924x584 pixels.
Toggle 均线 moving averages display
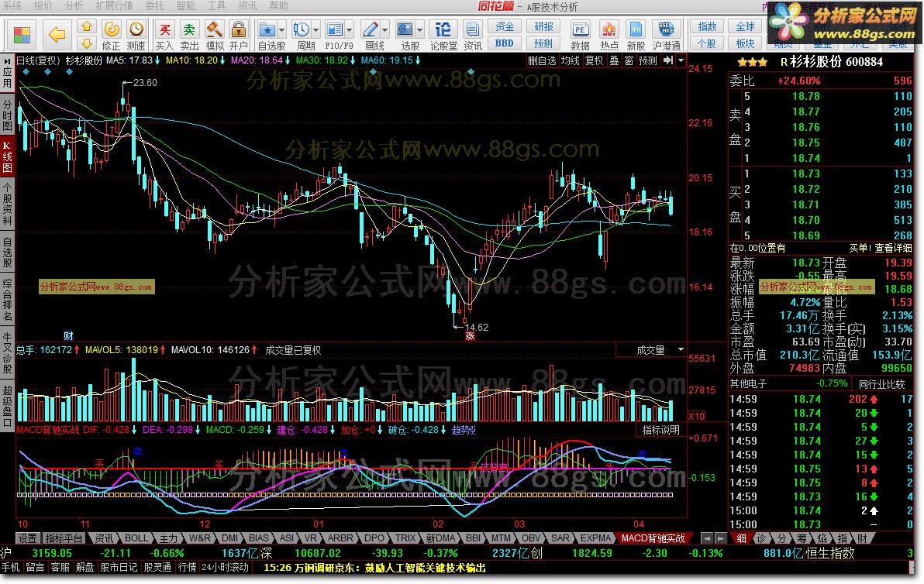pos(570,60)
